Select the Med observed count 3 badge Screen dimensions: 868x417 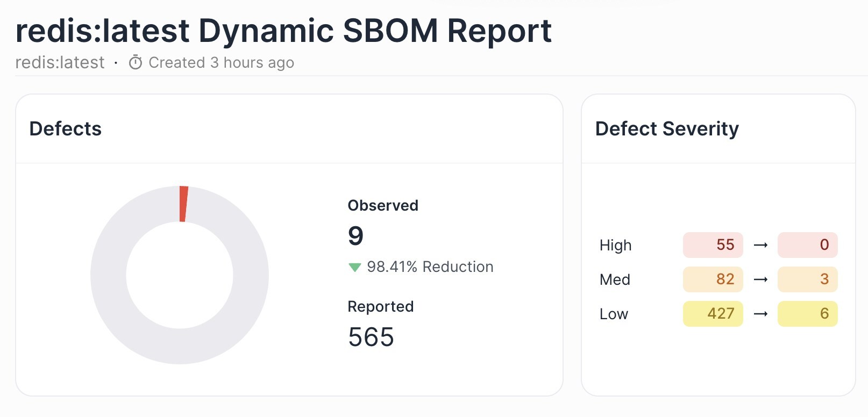808,279
